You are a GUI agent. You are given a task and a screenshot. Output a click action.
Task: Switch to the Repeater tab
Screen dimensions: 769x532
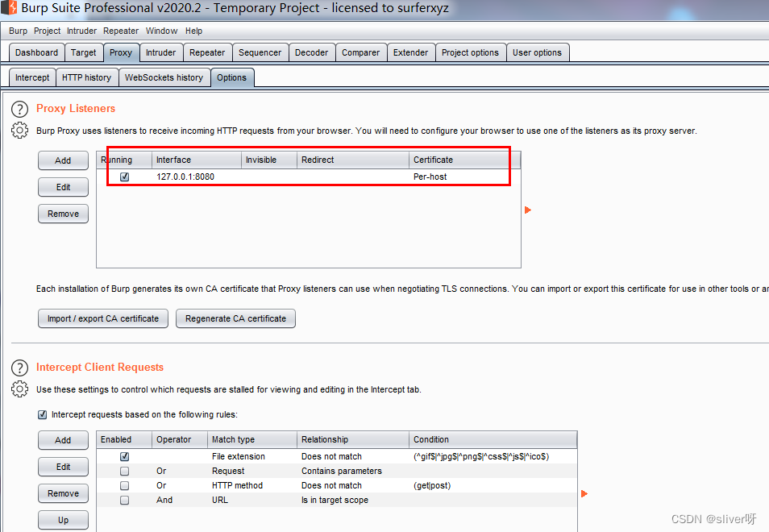(207, 52)
